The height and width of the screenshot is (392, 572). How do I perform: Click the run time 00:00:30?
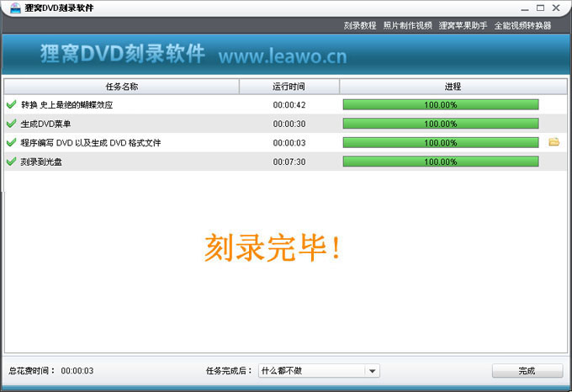coord(289,124)
